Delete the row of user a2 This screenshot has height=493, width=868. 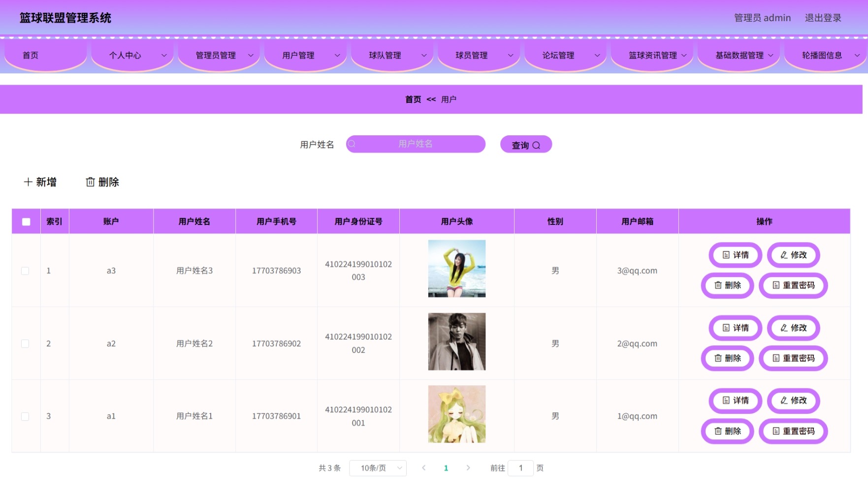pos(727,358)
